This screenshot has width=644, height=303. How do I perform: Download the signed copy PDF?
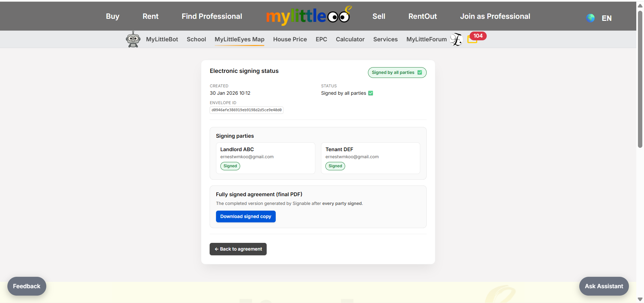click(246, 217)
